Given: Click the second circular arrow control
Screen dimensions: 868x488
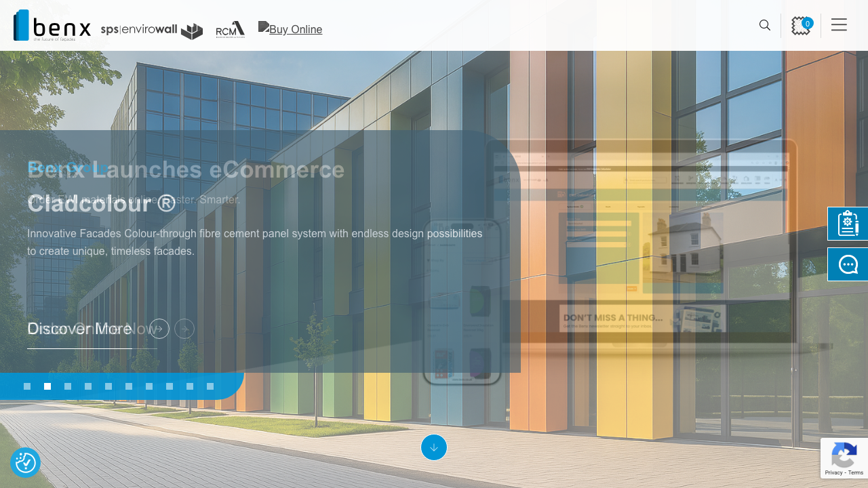Looking at the screenshot, I should (x=184, y=329).
